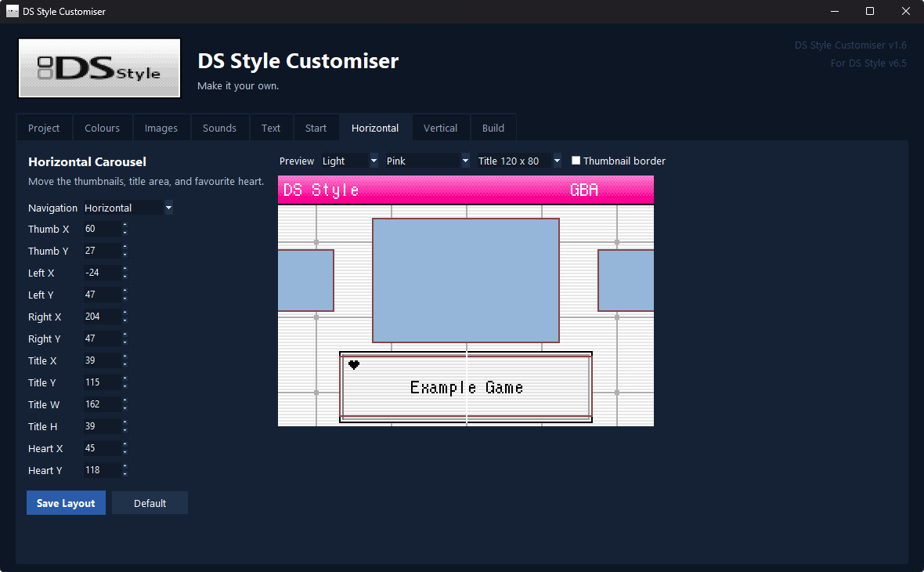Click the Title Y value field

click(102, 382)
